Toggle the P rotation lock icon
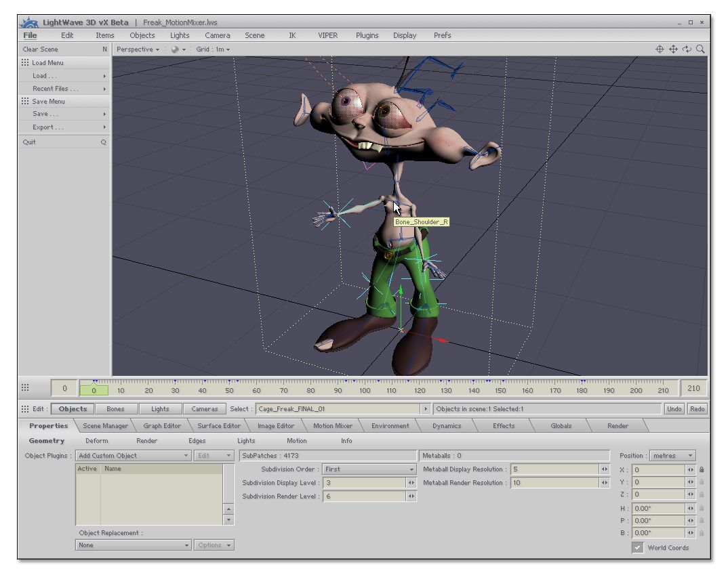This screenshot has height=573, width=728. [x=702, y=521]
